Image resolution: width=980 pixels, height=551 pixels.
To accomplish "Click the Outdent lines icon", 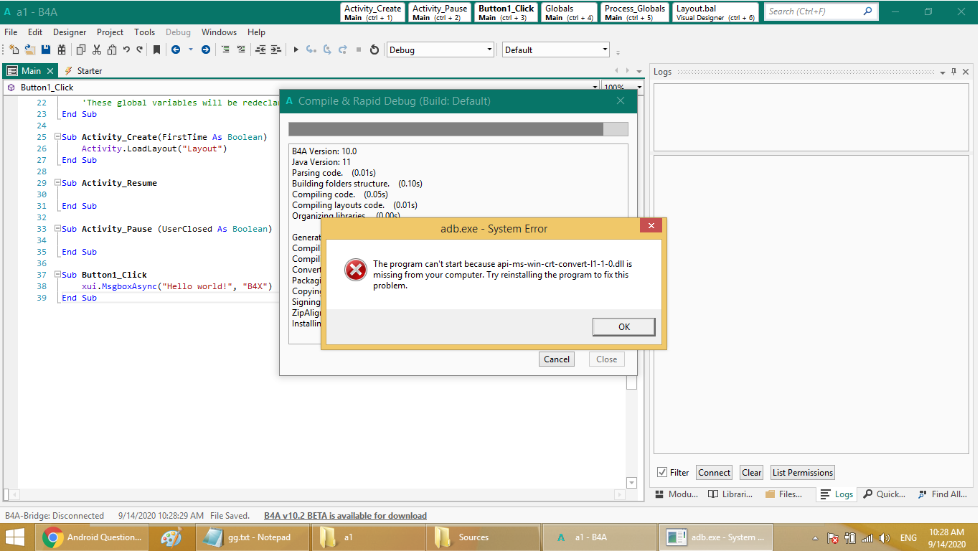I will pyautogui.click(x=260, y=50).
